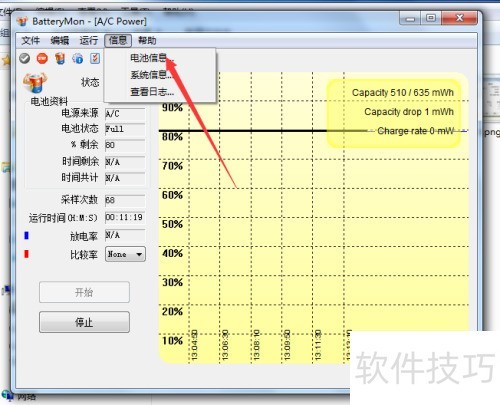Click the red stop toolbar icon
This screenshot has width=500, height=405.
tap(42, 58)
